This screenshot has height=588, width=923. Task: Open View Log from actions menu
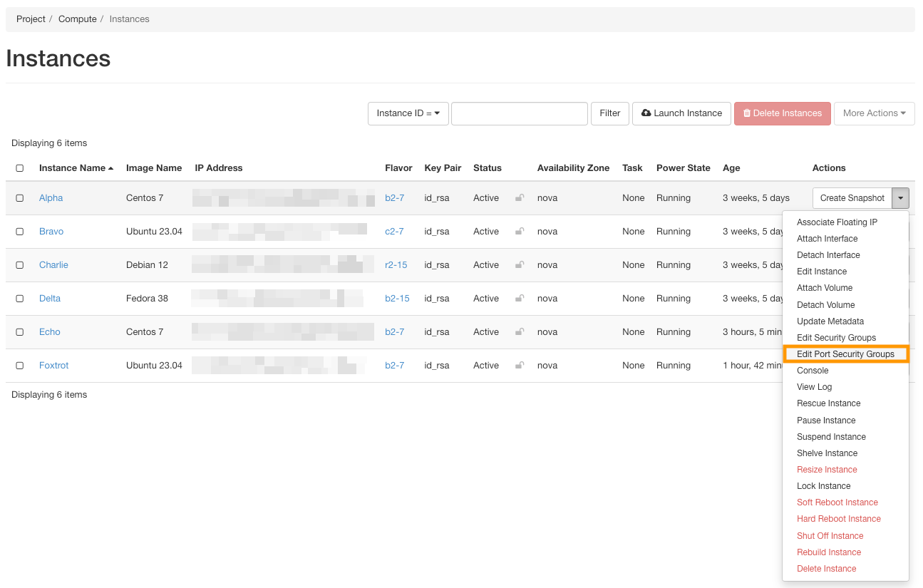(x=814, y=387)
